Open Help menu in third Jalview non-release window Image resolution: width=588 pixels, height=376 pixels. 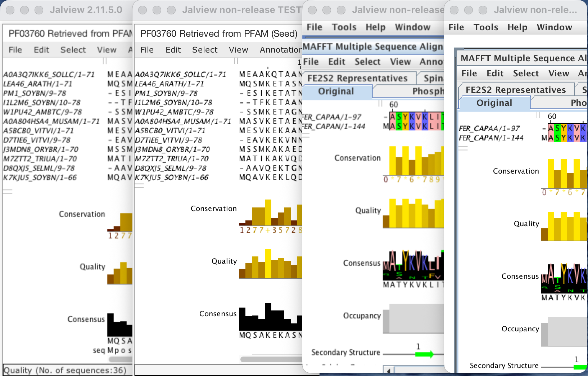tap(375, 27)
